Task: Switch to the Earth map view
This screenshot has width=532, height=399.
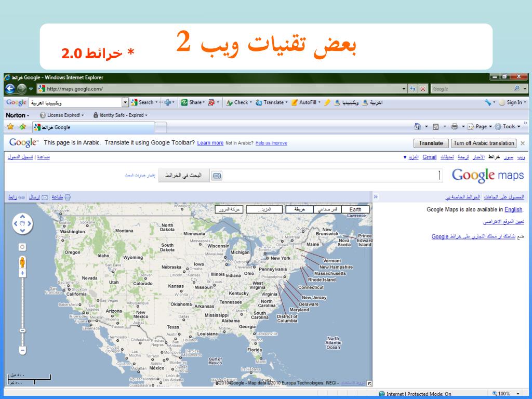Action: [x=355, y=209]
